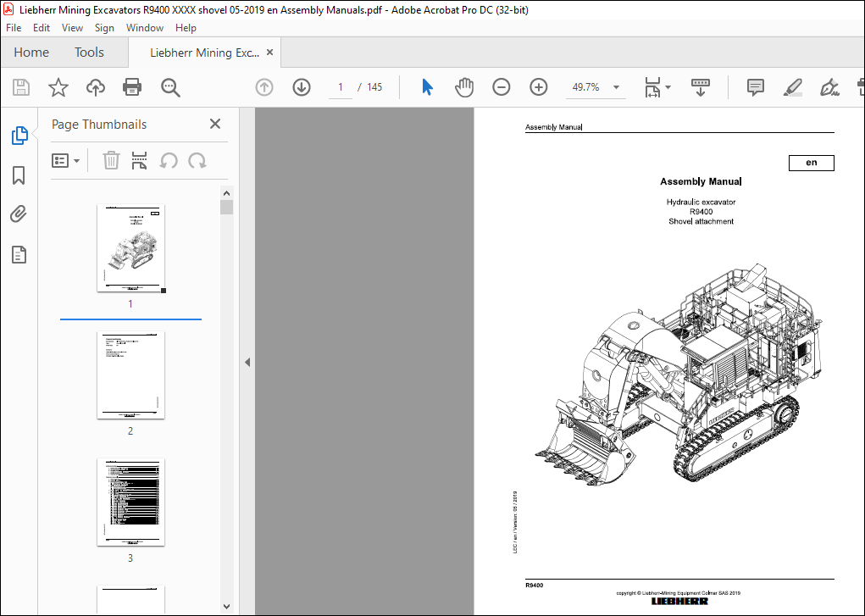Click the thumbnail scrollbar handle
Viewport: 865px width, 616px height.
click(227, 207)
